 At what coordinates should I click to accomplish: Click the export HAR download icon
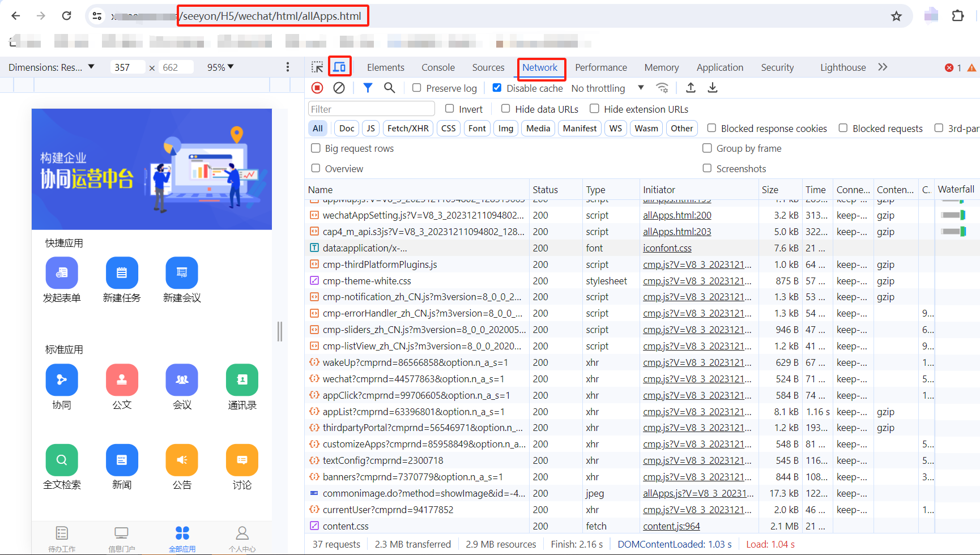pos(713,88)
